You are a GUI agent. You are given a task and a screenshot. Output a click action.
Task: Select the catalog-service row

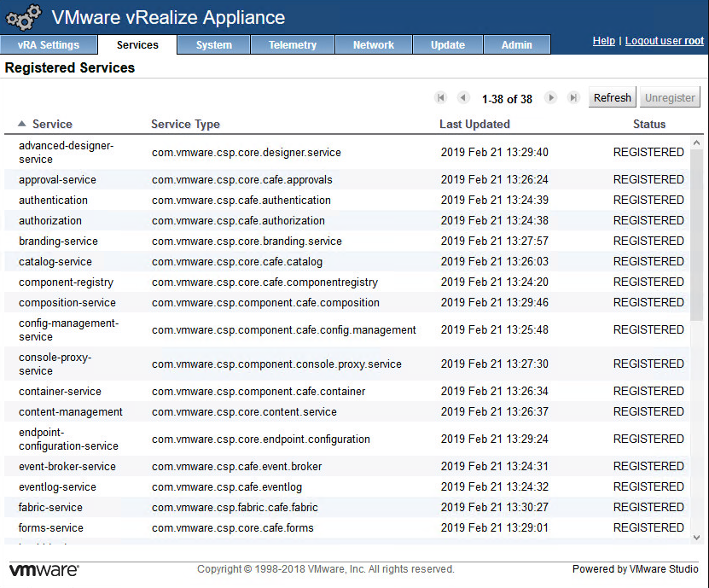coord(55,262)
